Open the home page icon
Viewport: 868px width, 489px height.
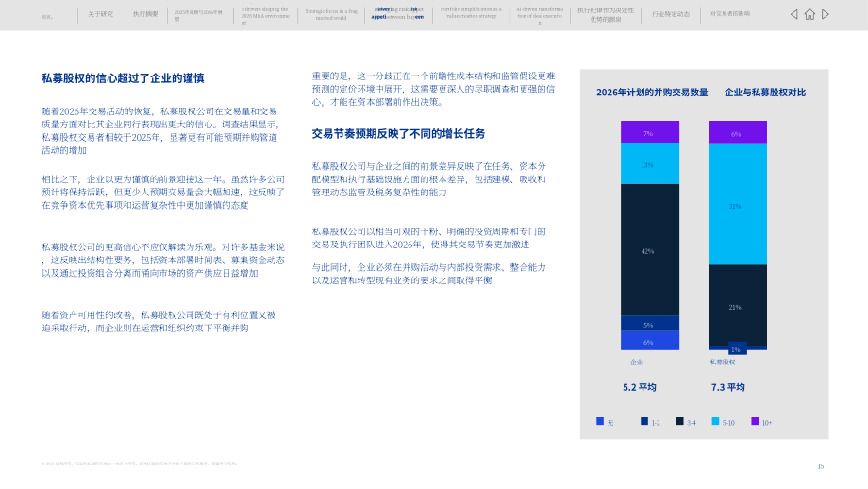pos(810,14)
